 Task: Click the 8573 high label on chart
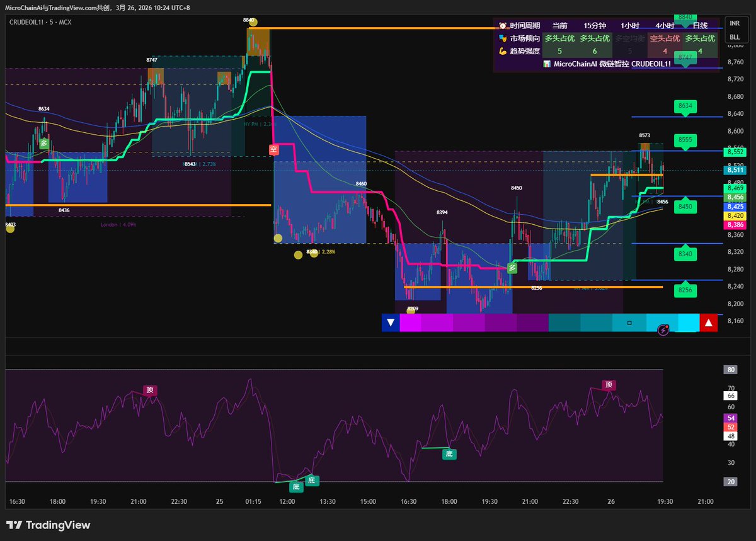pos(644,135)
